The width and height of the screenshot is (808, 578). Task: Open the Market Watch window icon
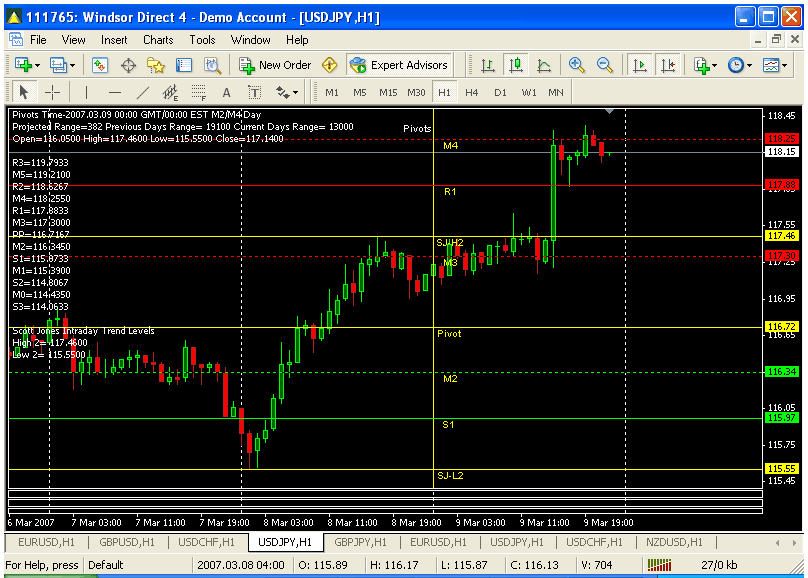tap(100, 65)
